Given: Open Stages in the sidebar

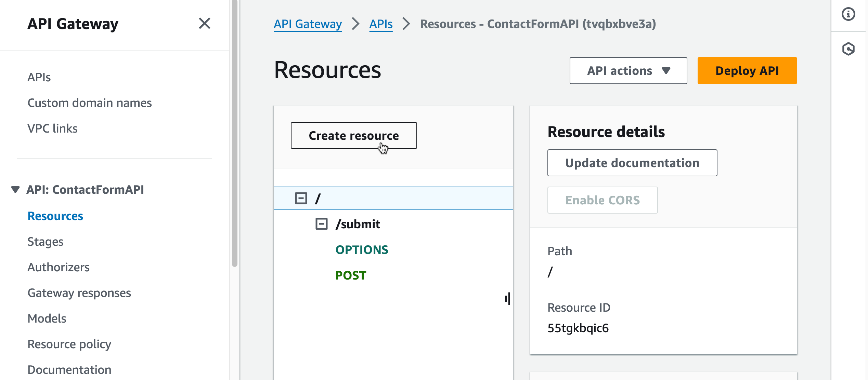Looking at the screenshot, I should (46, 242).
